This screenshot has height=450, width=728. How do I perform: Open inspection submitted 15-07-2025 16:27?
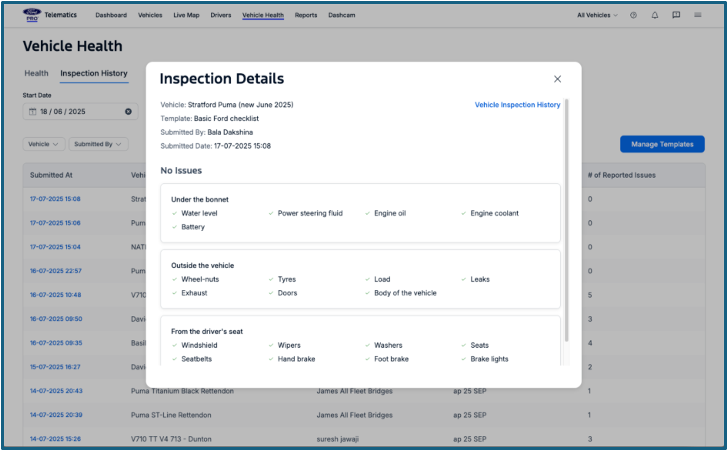tap(55, 367)
